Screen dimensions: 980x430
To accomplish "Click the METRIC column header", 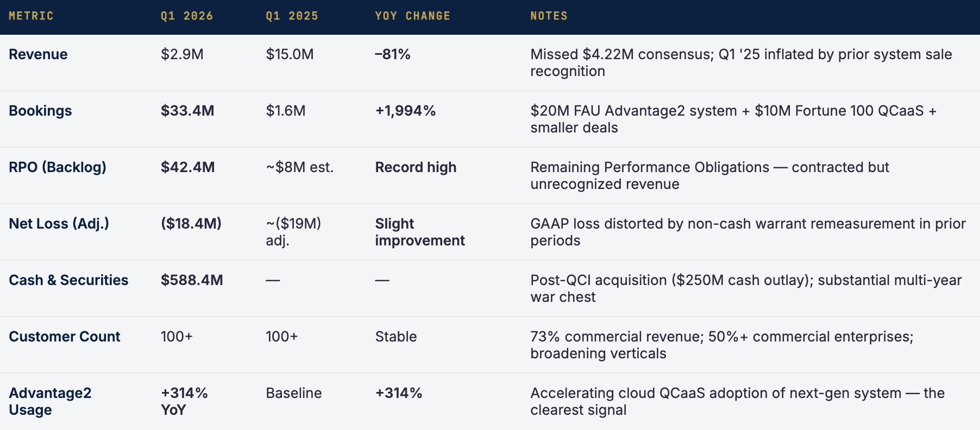I will tap(31, 16).
